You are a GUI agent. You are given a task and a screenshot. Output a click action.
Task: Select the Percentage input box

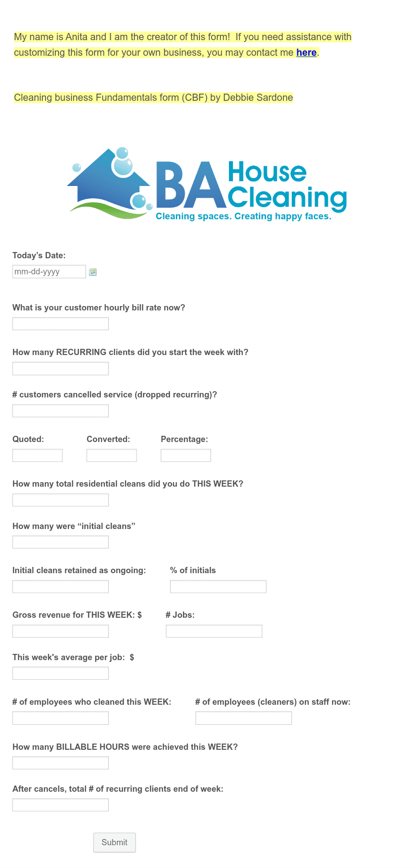click(x=186, y=455)
